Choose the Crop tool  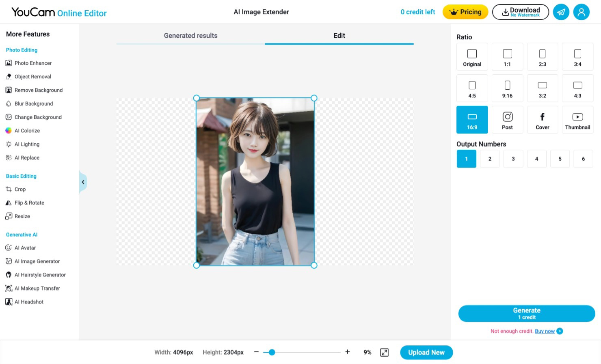click(x=20, y=190)
